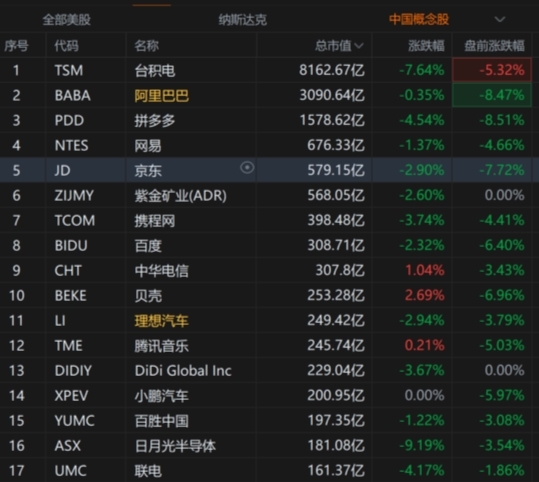539x482 pixels.
Task: Switch to 纳斯达克 tab
Action: click(x=243, y=20)
